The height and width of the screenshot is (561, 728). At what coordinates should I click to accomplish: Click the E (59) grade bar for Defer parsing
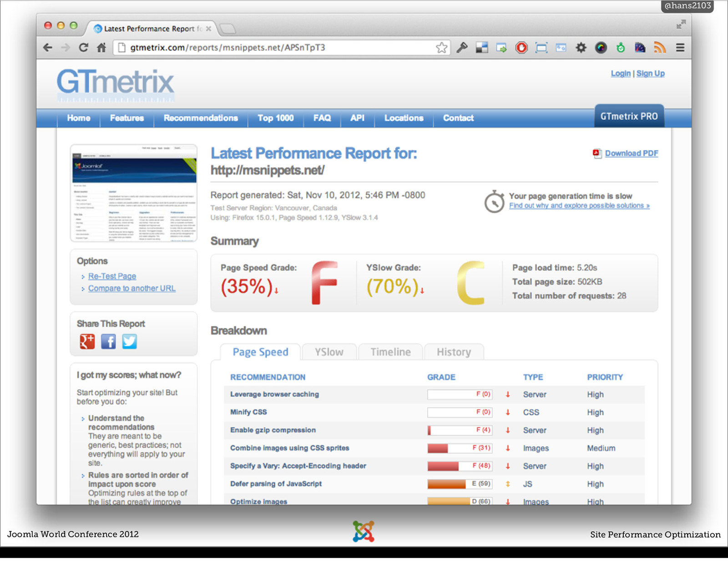460,484
